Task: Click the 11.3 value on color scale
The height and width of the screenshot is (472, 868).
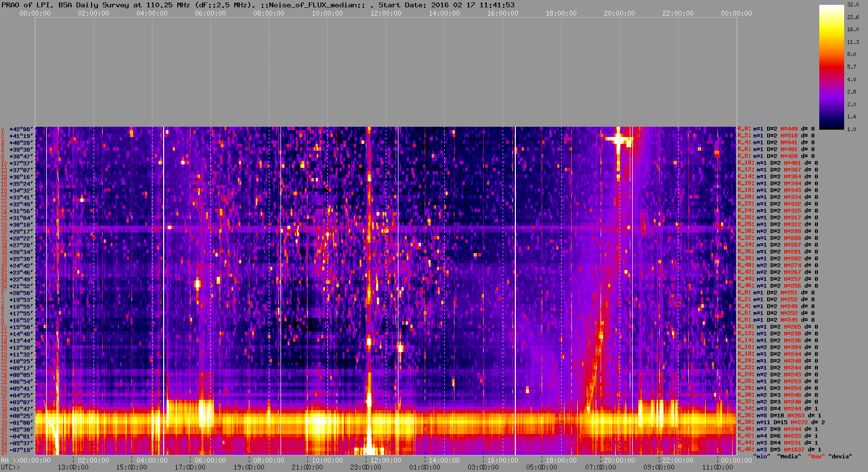Action: pyautogui.click(x=853, y=42)
